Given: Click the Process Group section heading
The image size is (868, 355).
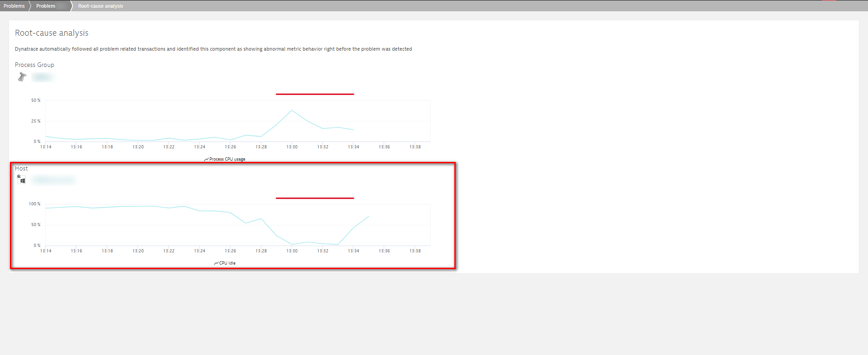Looking at the screenshot, I should pyautogui.click(x=34, y=65).
